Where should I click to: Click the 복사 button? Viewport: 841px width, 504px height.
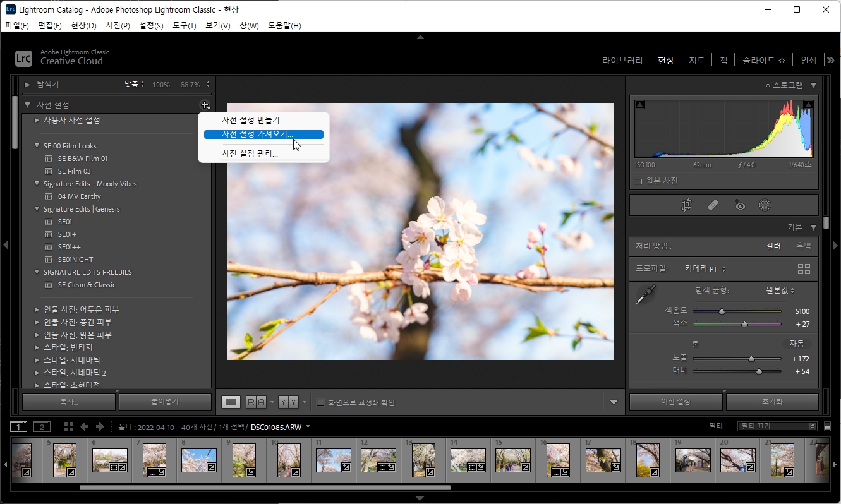pos(69,402)
